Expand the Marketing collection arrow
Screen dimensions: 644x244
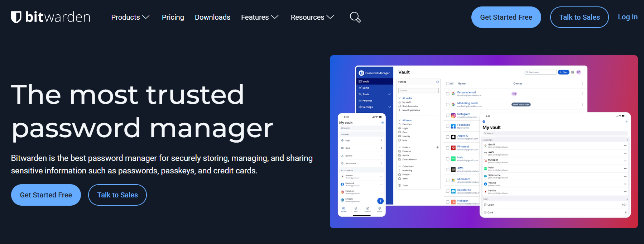click(x=400, y=171)
